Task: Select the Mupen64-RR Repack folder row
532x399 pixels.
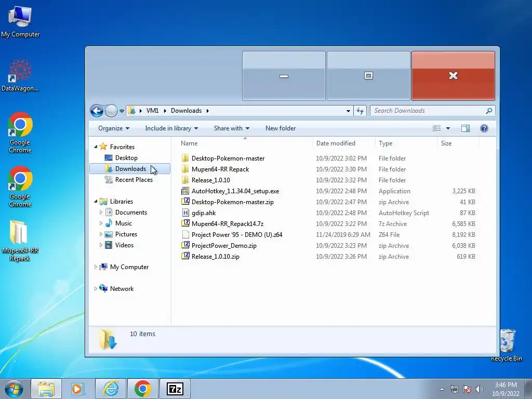Action: pyautogui.click(x=328, y=169)
